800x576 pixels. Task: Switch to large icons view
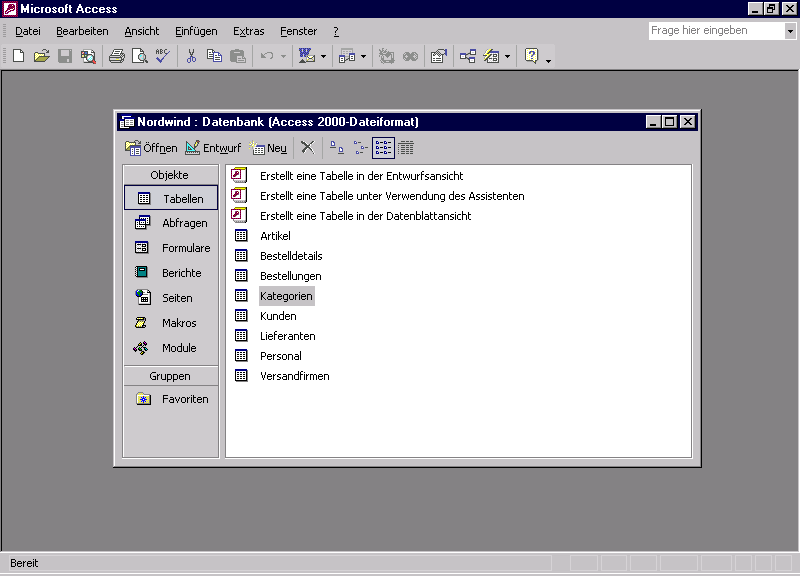(337, 148)
